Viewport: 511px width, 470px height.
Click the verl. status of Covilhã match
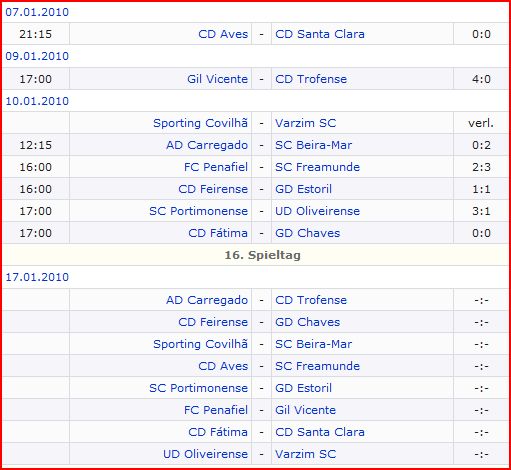(x=481, y=123)
